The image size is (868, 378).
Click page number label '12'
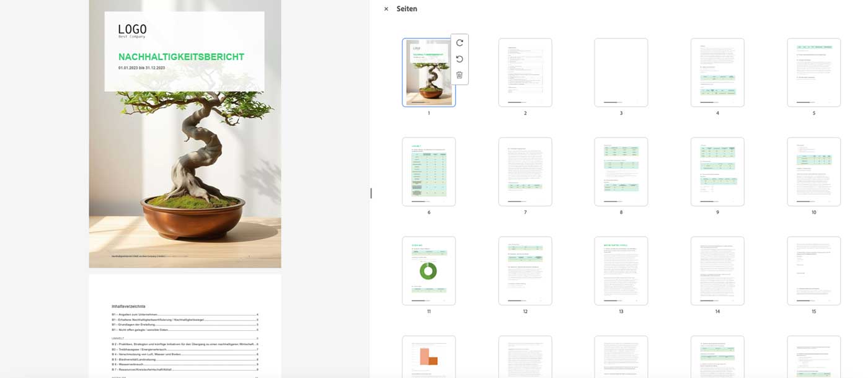coord(525,312)
